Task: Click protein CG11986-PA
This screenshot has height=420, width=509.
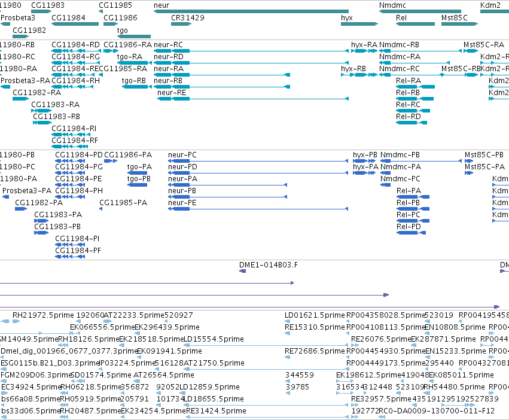Action: (x=128, y=154)
